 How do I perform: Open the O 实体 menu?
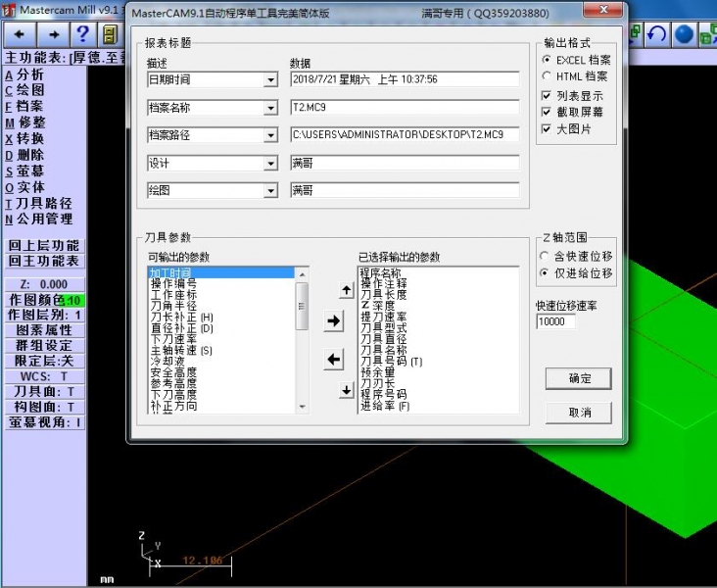click(x=25, y=187)
